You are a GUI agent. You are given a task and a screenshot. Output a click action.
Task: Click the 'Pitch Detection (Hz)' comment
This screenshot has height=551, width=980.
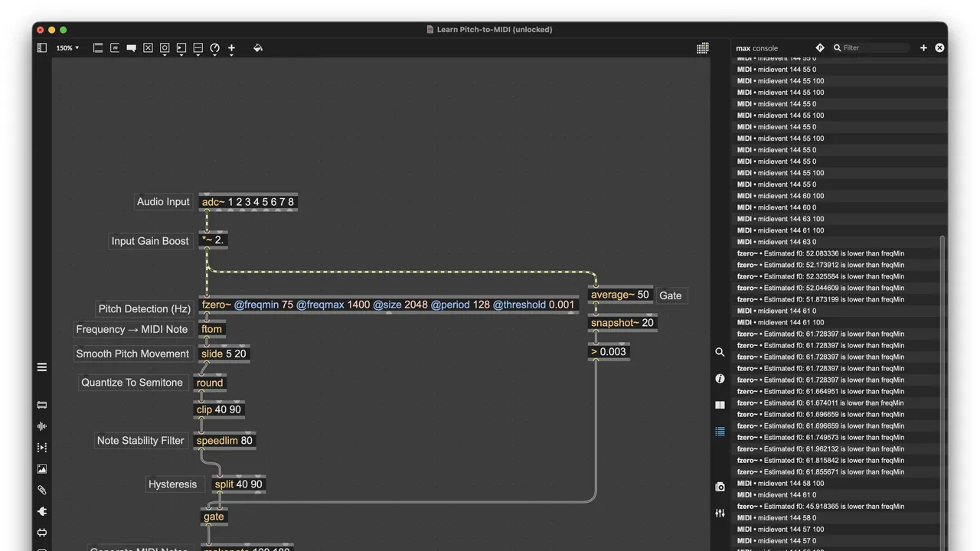click(144, 309)
